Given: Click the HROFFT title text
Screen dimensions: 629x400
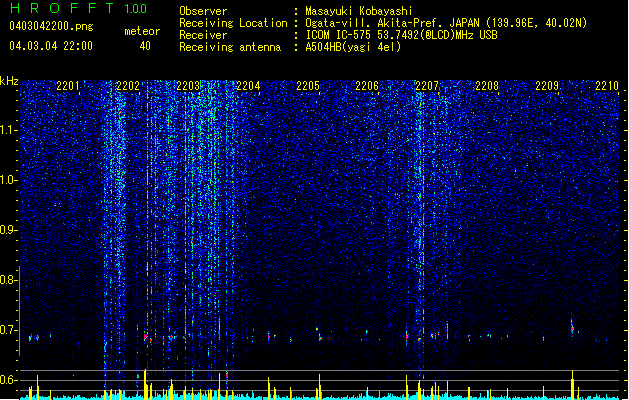Looking at the screenshot, I should (62, 8).
